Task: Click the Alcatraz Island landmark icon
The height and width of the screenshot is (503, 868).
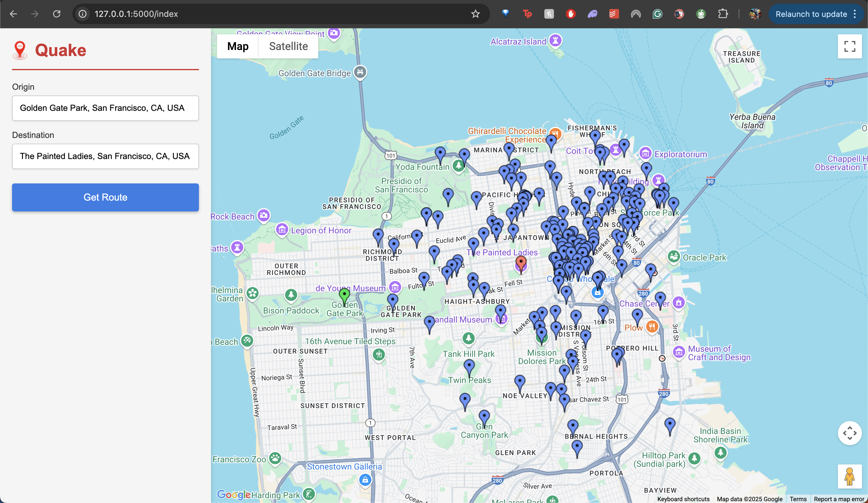Action: pyautogui.click(x=555, y=41)
